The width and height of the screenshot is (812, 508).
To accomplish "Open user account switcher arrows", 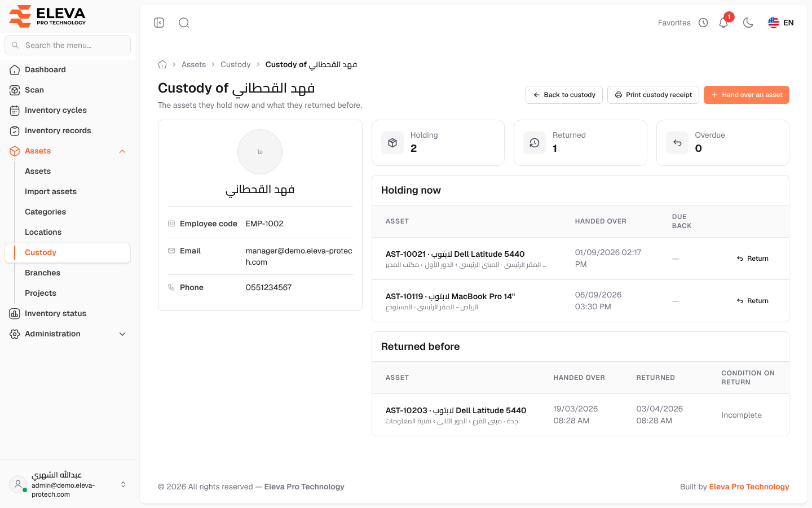I will [x=123, y=484].
